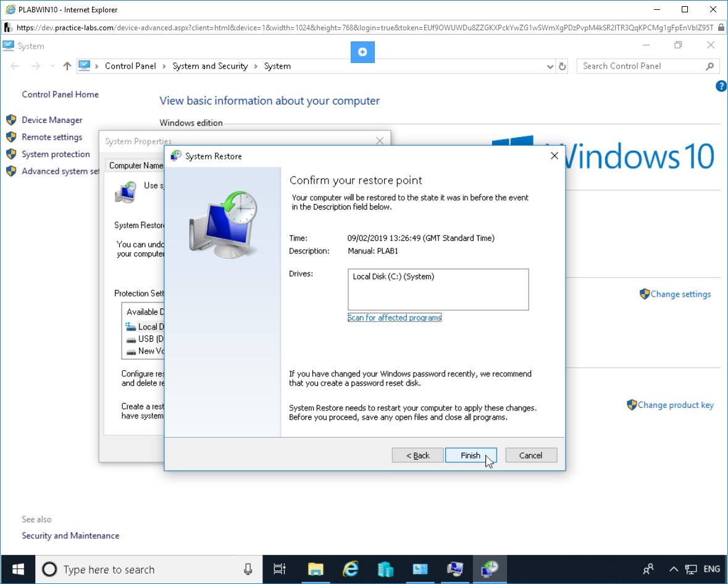The width and height of the screenshot is (728, 584).
Task: Select System and Security breadcrumb
Action: point(210,66)
